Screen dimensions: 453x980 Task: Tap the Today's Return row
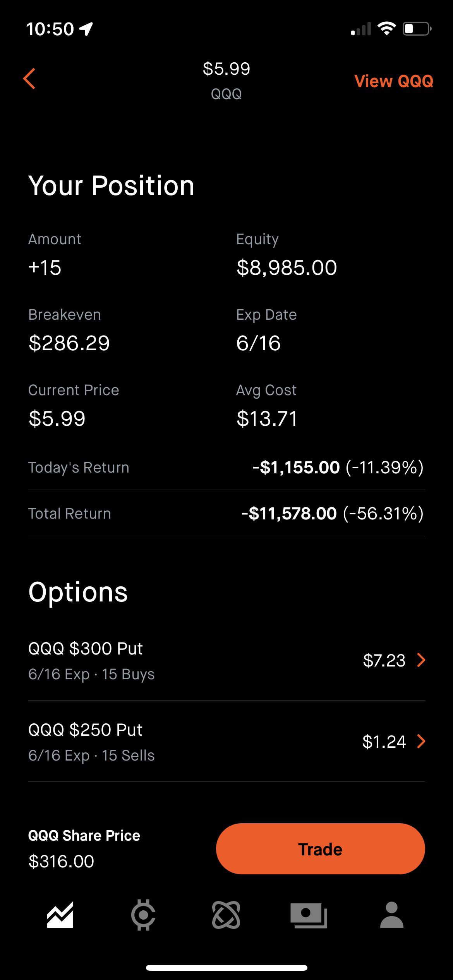(x=226, y=468)
